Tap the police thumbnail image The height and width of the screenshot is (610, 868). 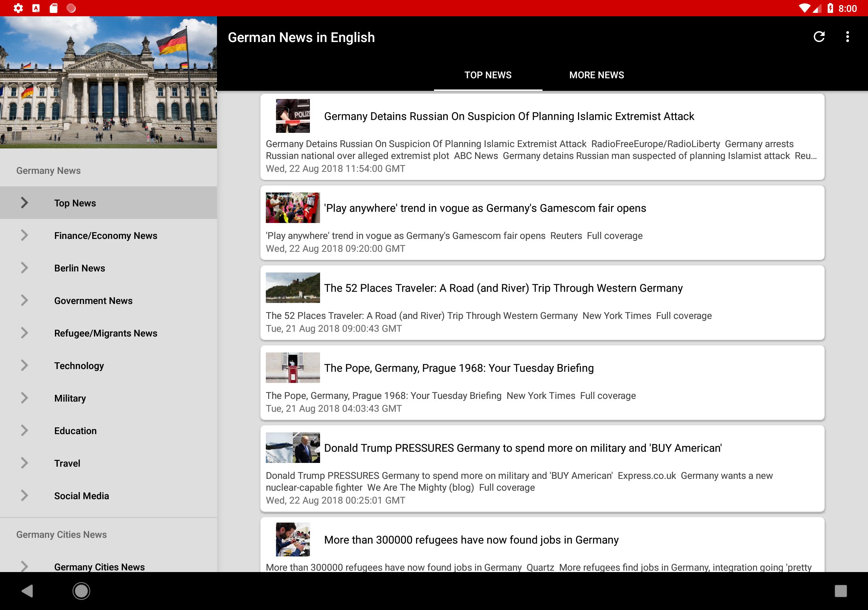293,116
